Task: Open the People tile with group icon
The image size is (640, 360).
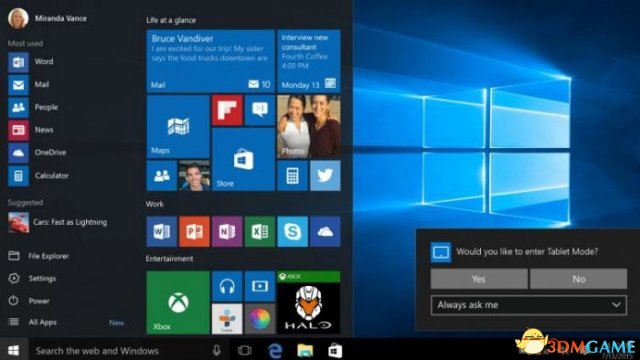Action: [x=162, y=176]
